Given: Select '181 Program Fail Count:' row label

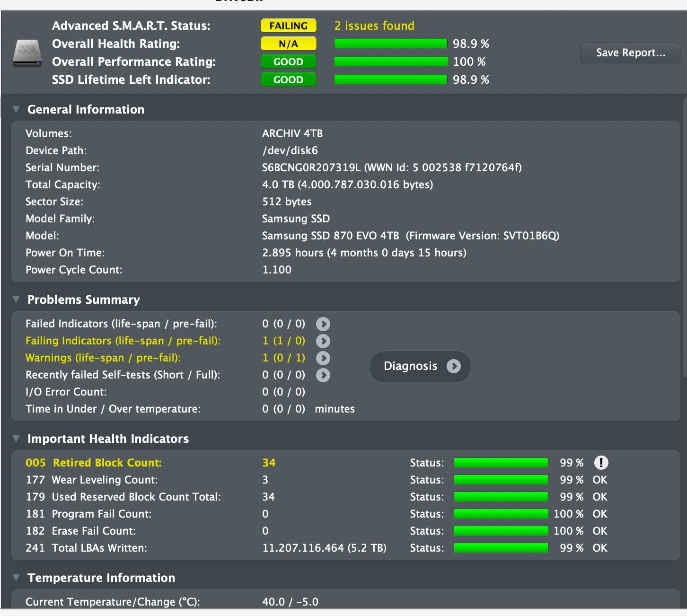Looking at the screenshot, I should click(88, 514).
